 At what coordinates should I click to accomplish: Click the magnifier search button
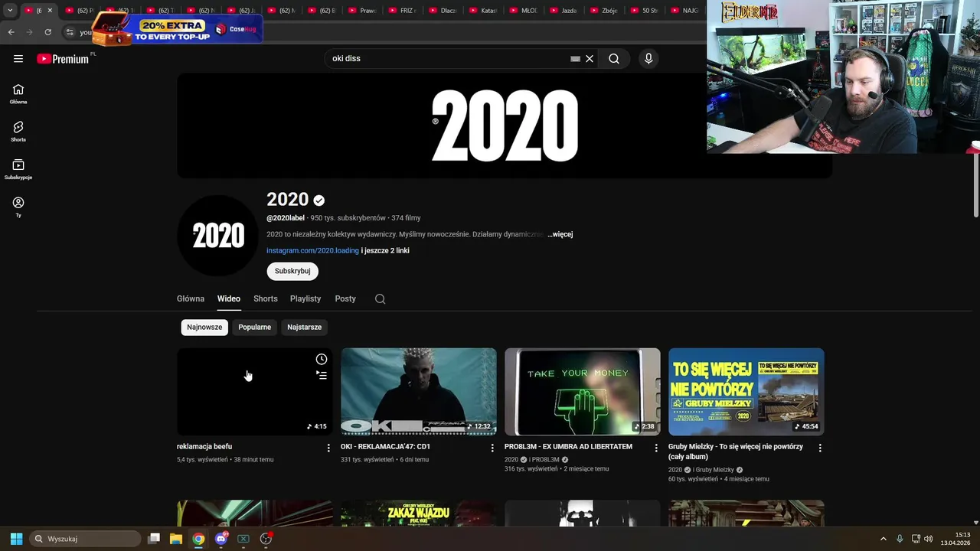(x=614, y=59)
